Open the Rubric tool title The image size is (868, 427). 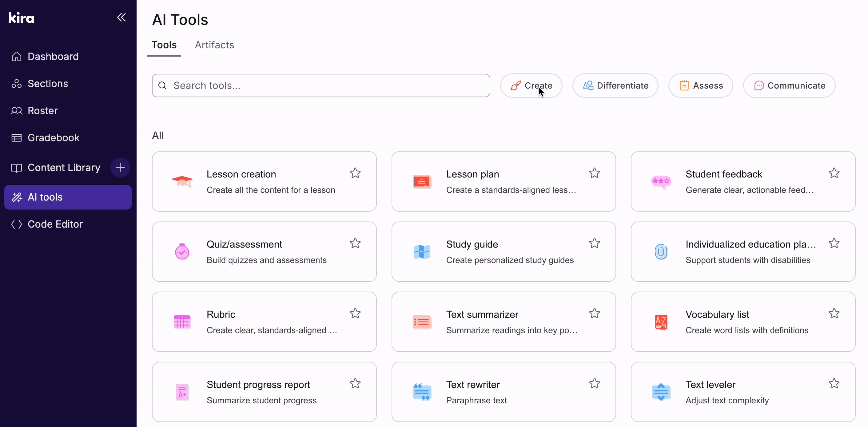pyautogui.click(x=221, y=314)
